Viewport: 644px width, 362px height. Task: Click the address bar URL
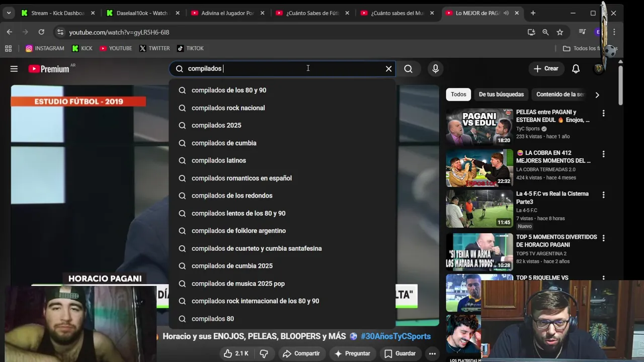pos(119,32)
